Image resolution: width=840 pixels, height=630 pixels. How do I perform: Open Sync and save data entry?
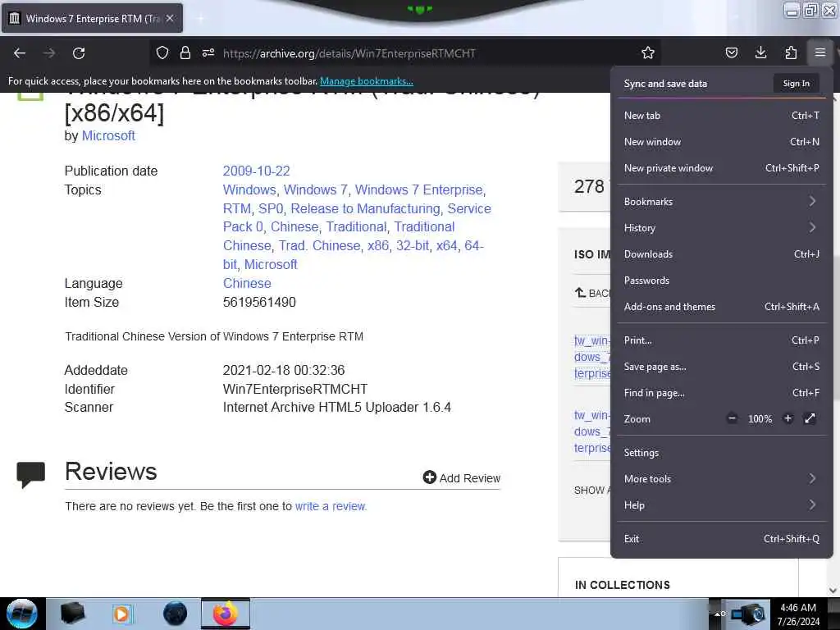click(665, 84)
